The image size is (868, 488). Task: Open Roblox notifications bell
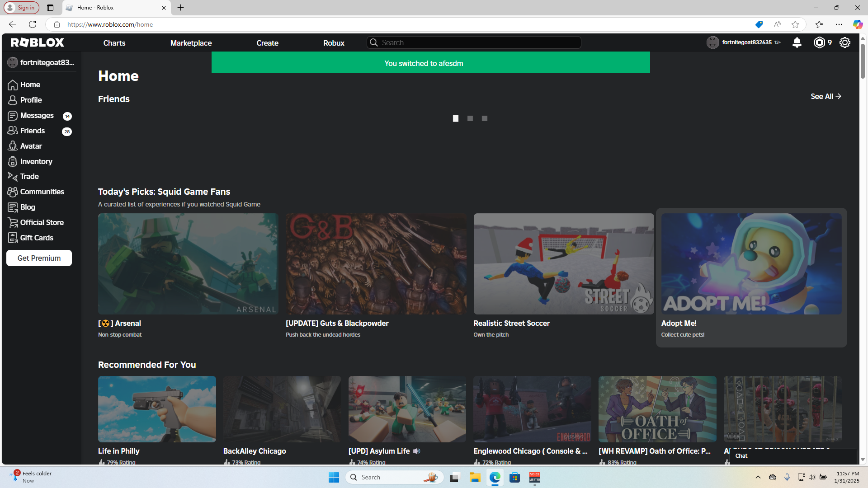(x=797, y=42)
